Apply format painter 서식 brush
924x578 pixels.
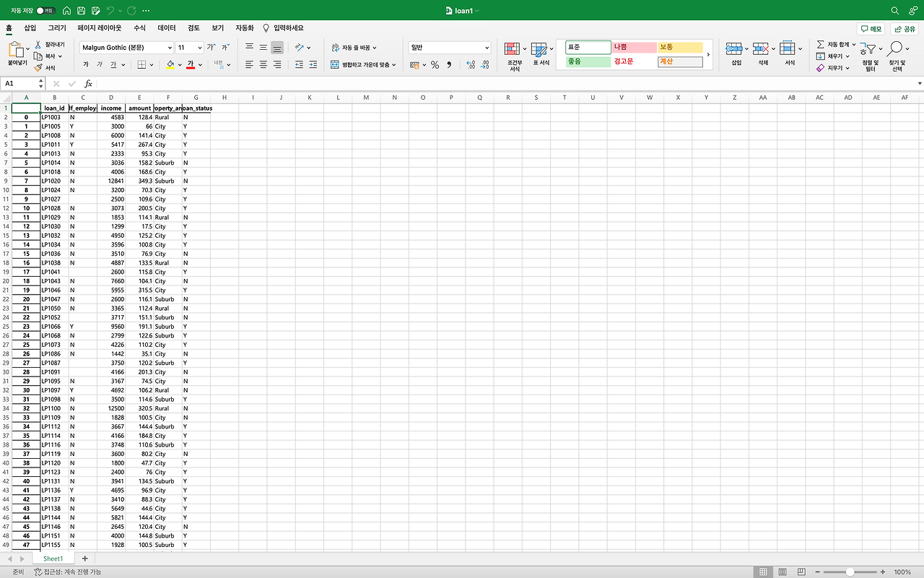click(x=45, y=67)
